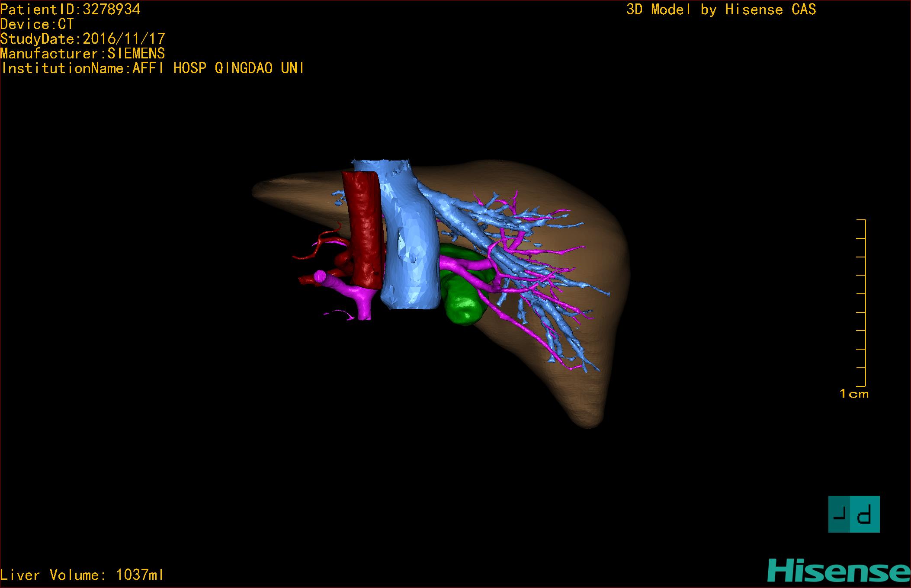The image size is (911, 588).
Task: Click the round magenta portal vein stump
Action: tap(320, 276)
